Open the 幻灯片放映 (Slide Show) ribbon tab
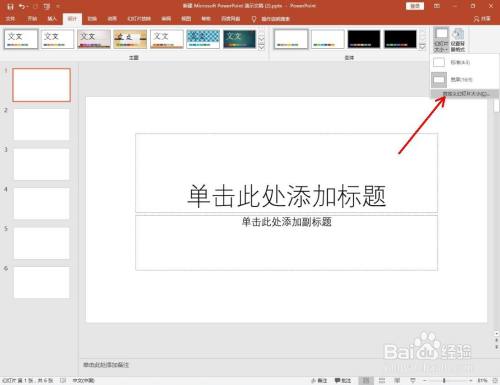This screenshot has width=500, height=385. coord(139,19)
